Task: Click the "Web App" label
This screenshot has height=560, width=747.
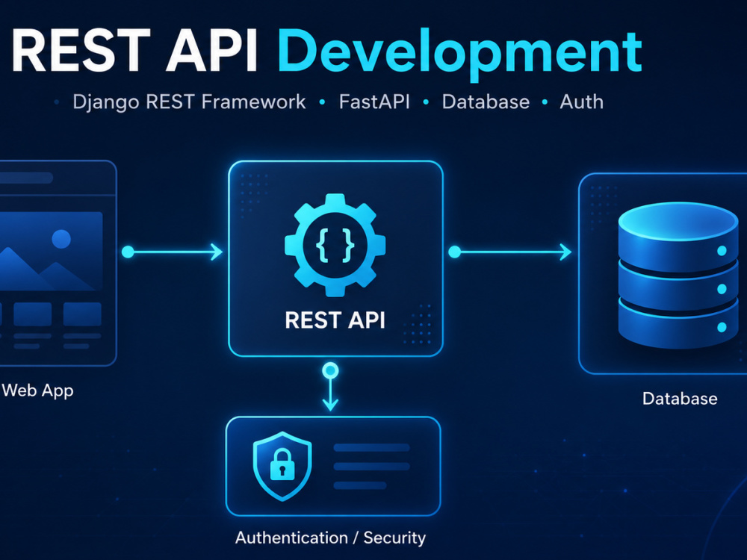Action: tap(37, 391)
